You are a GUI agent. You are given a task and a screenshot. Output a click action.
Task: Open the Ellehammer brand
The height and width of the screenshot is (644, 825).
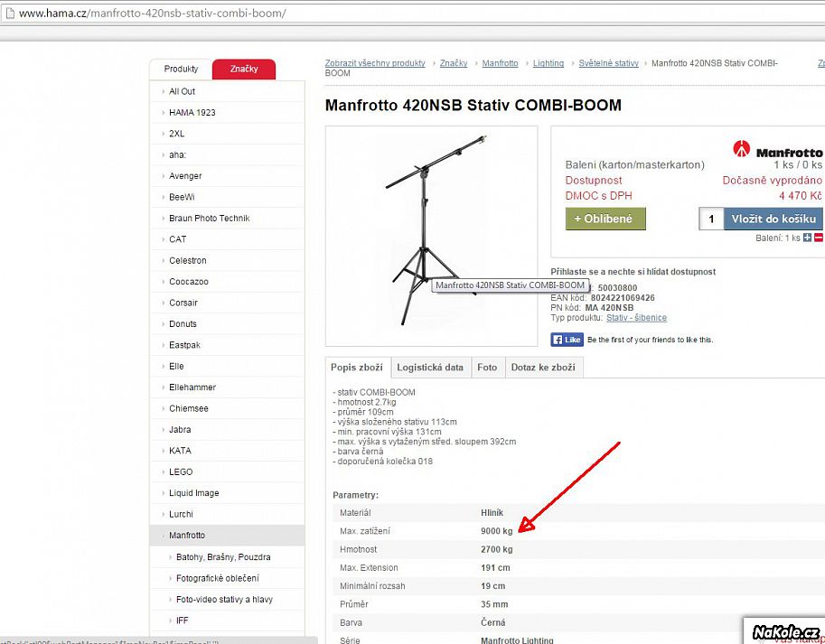[x=192, y=387]
